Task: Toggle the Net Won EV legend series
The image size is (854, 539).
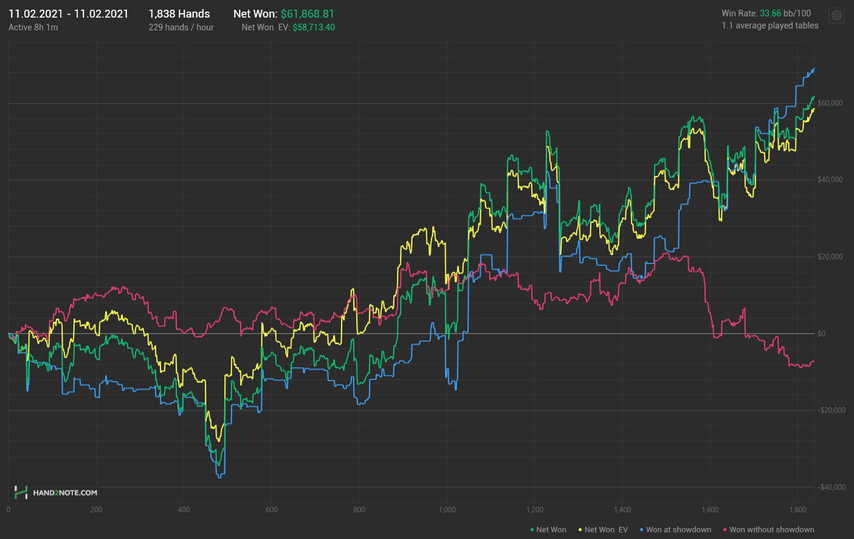Action: 603,530
